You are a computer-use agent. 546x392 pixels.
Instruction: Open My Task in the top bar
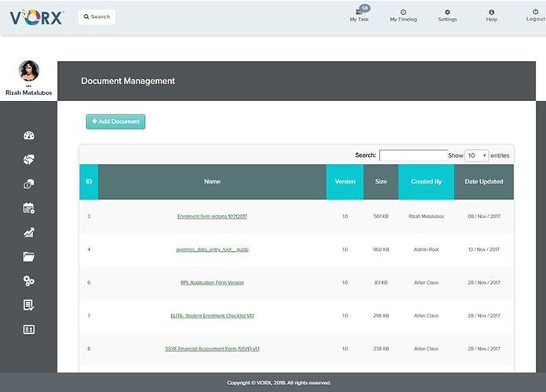click(359, 16)
